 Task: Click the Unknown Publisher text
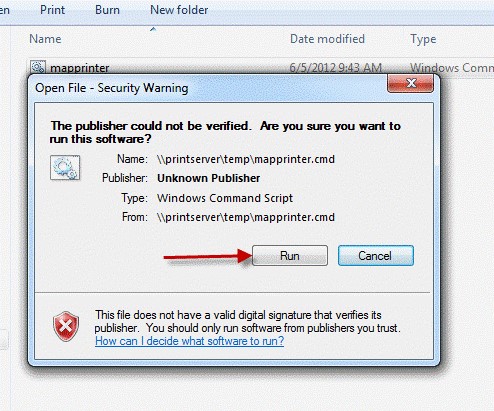209,178
